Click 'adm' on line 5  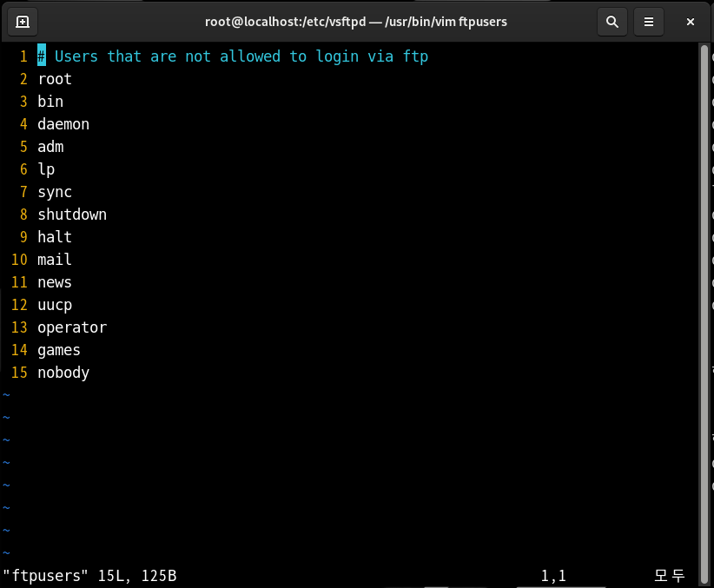pyautogui.click(x=50, y=147)
